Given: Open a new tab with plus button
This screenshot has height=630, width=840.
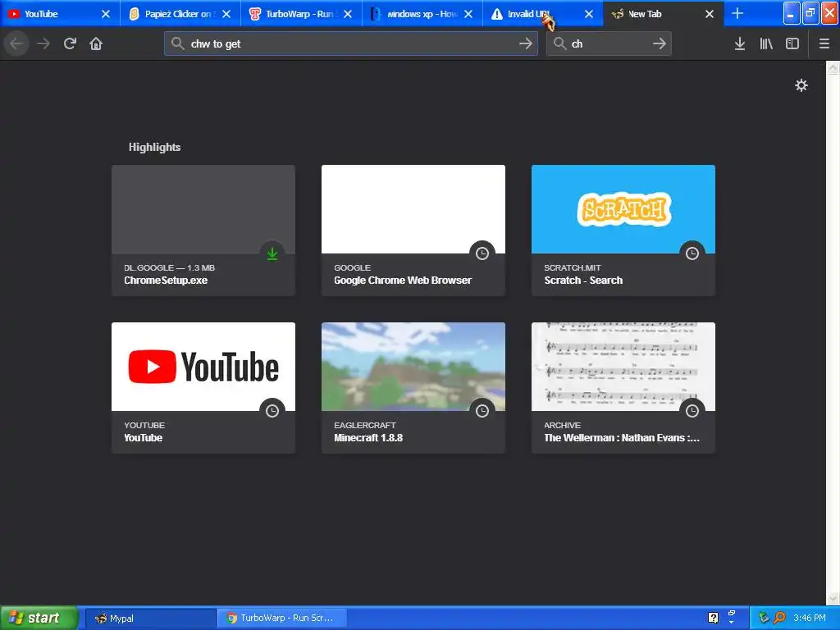Looking at the screenshot, I should 737,13.
